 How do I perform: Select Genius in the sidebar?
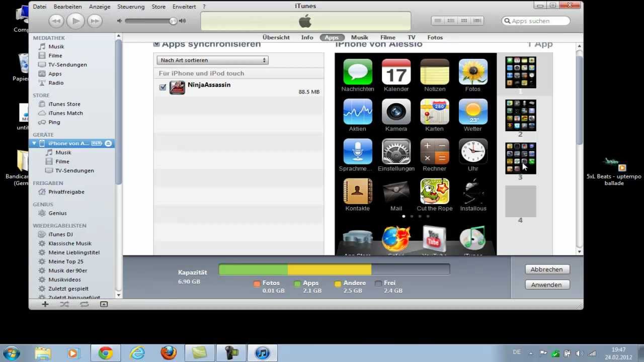coord(57,213)
